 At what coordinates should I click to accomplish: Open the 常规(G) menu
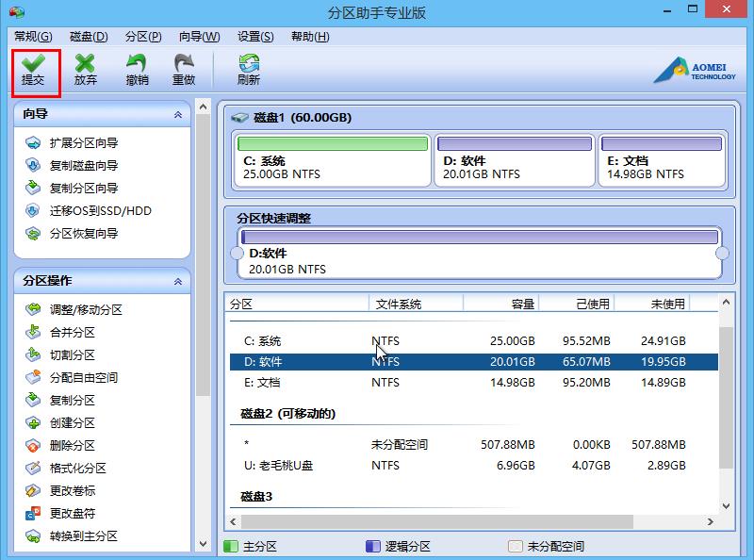coord(33,37)
